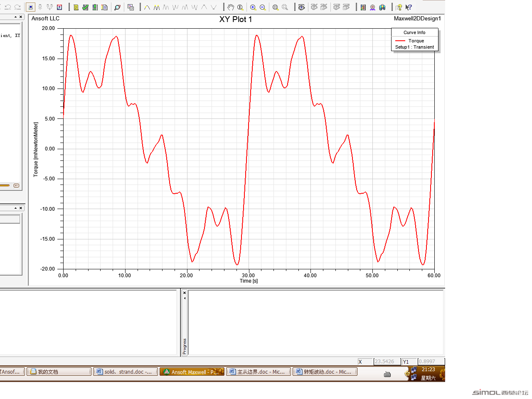Click the blue Q queue icon

point(59,7)
